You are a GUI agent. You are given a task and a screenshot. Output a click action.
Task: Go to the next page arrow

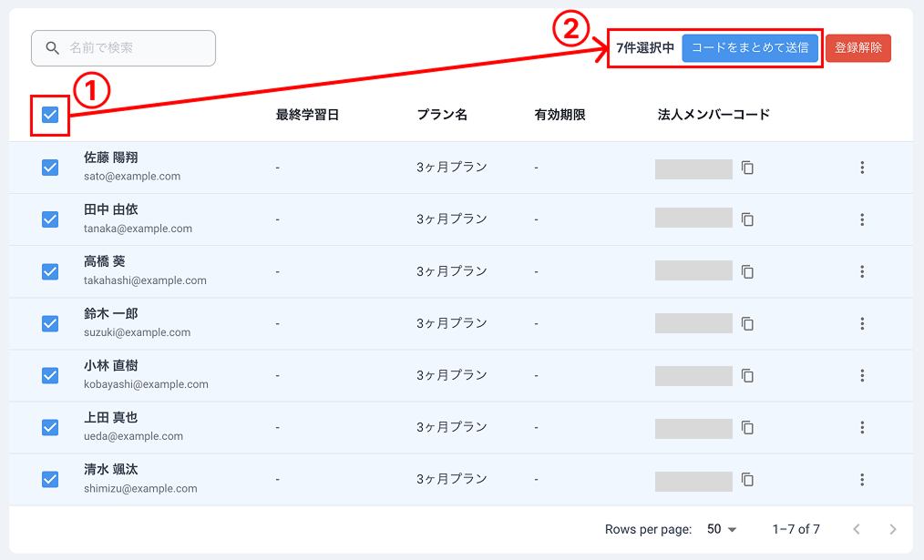tap(892, 529)
